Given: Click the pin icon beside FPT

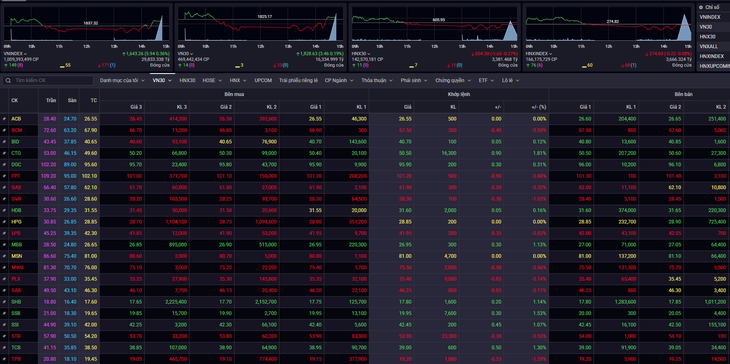Looking at the screenshot, I should [x=4, y=176].
